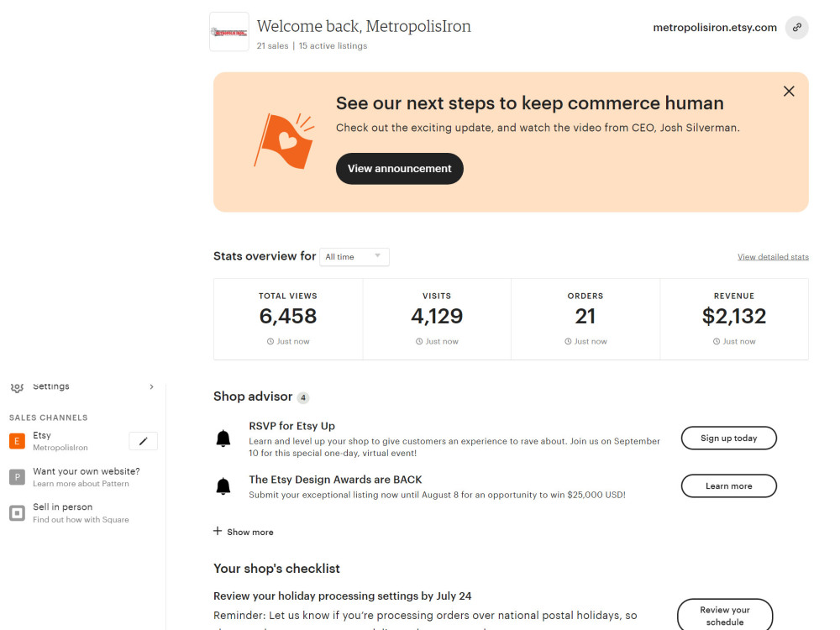
Task: Click bell icon beside RSVP for Etsy Up
Action: coord(223,438)
